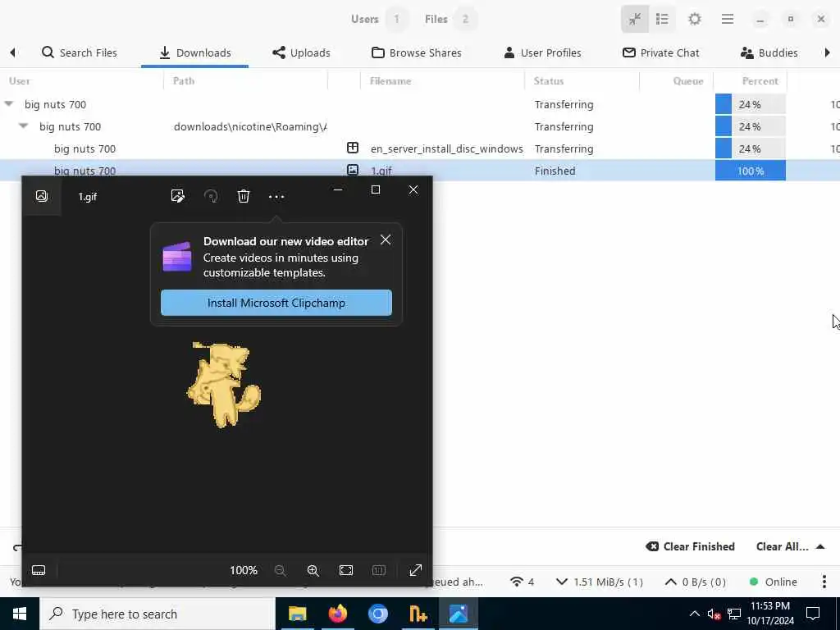Select the en_server_install_disc_windows file row
Screen dimensions: 840x630
click(x=420, y=148)
